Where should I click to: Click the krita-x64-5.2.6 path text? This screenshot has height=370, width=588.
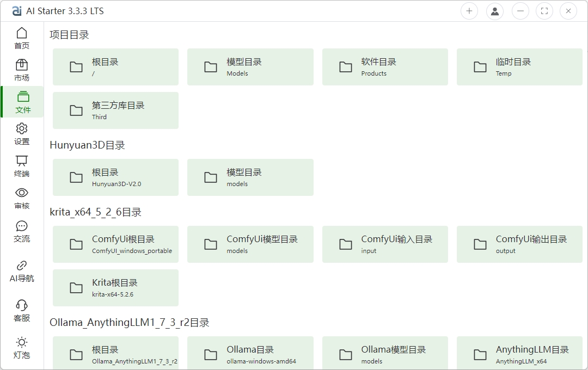tap(113, 294)
